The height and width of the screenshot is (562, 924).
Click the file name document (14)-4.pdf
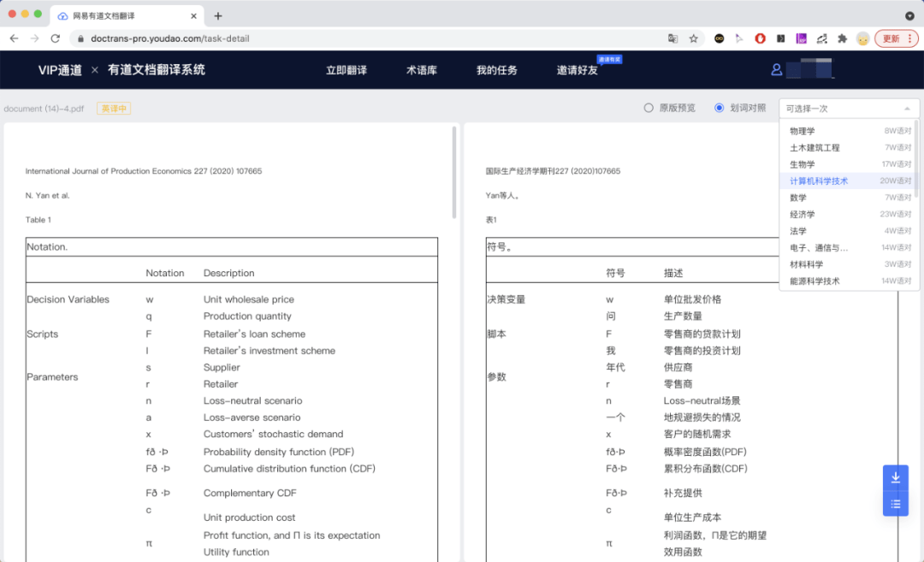pyautogui.click(x=44, y=109)
